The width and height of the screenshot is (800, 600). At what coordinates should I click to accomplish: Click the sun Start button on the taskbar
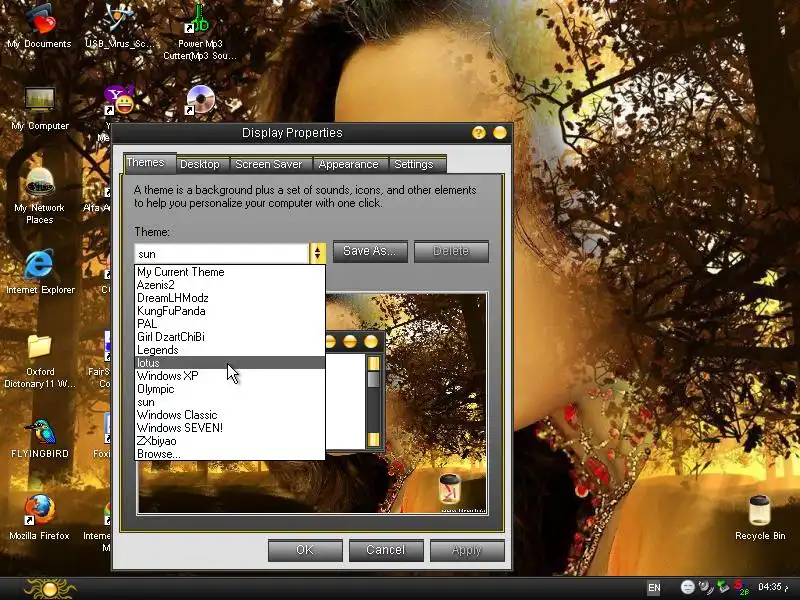49,589
